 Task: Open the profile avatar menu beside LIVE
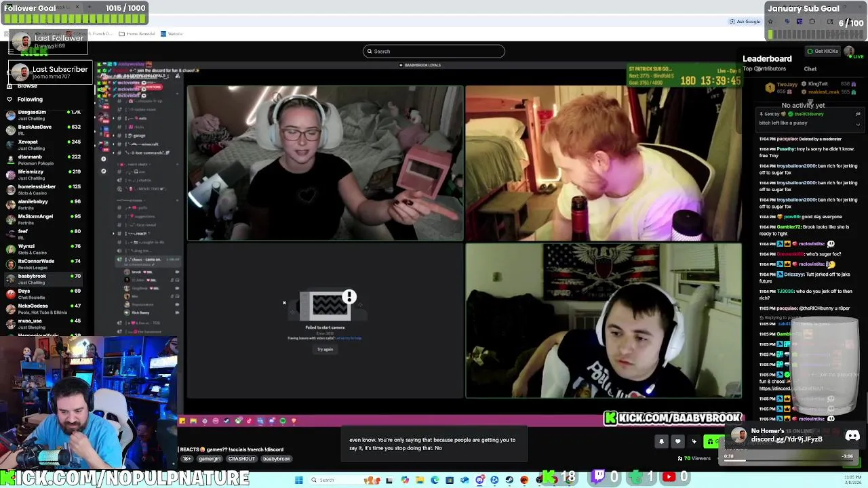848,52
